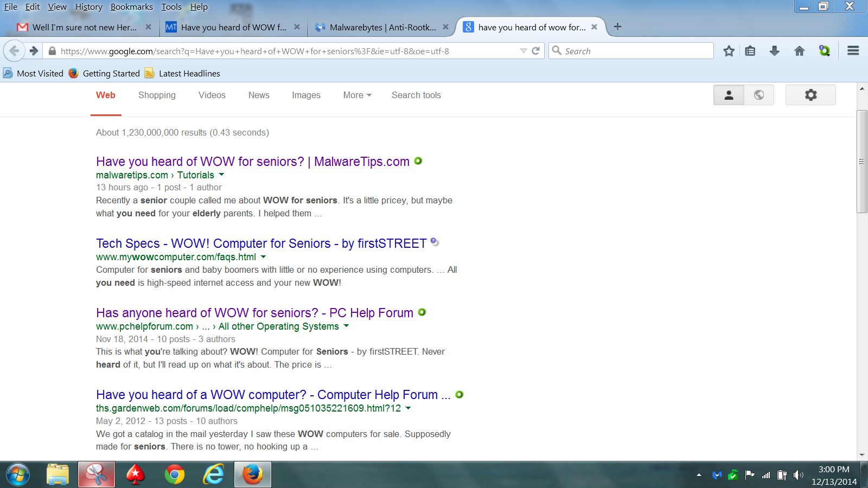This screenshot has height=488, width=868.
Task: Expand the More dropdown in Google search
Action: pyautogui.click(x=358, y=95)
